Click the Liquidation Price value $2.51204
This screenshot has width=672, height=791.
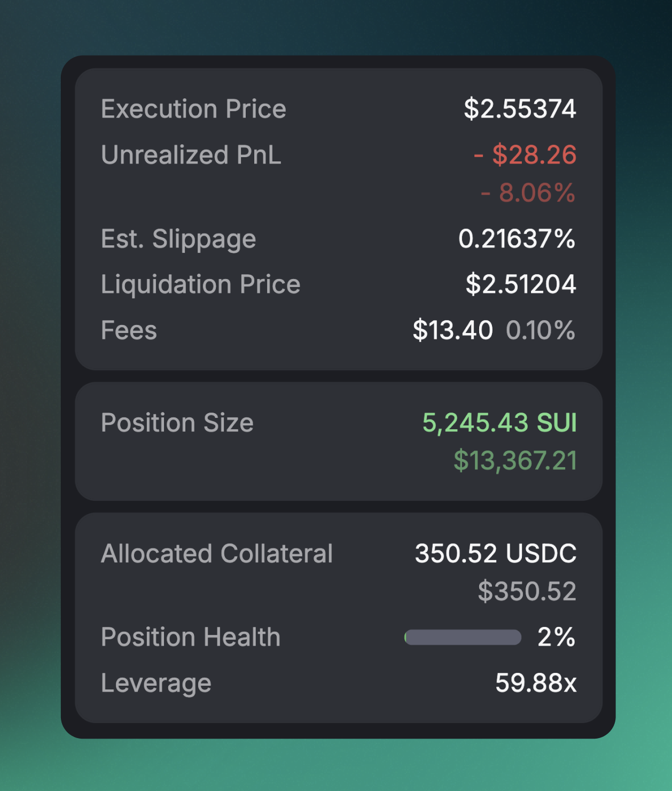[521, 284]
